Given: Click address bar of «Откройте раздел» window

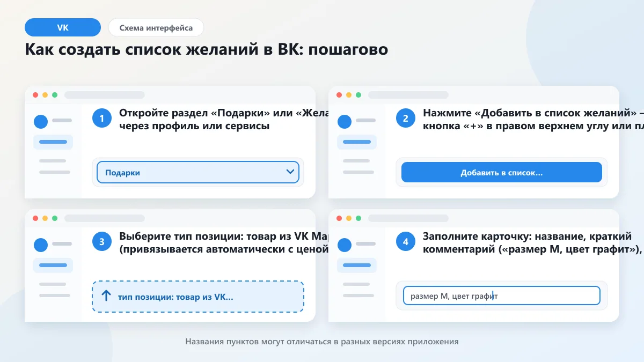Looking at the screenshot, I should click(105, 95).
